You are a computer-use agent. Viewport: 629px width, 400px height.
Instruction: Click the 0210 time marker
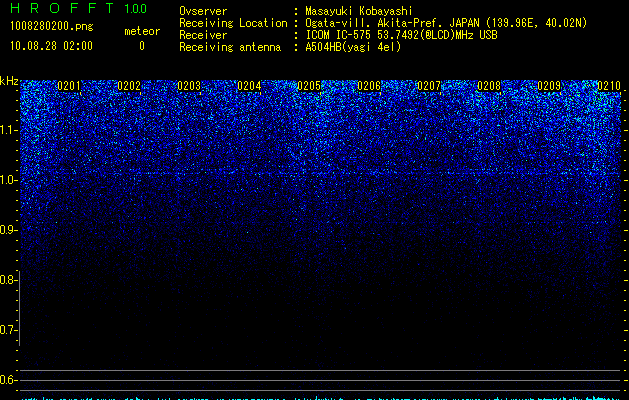coord(609,86)
